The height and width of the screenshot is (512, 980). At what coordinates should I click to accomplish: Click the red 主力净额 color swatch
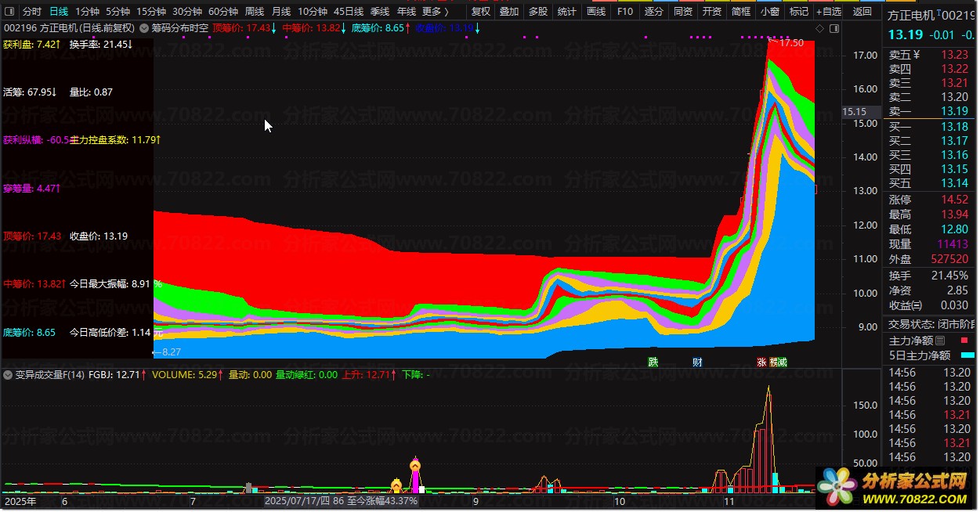964,341
